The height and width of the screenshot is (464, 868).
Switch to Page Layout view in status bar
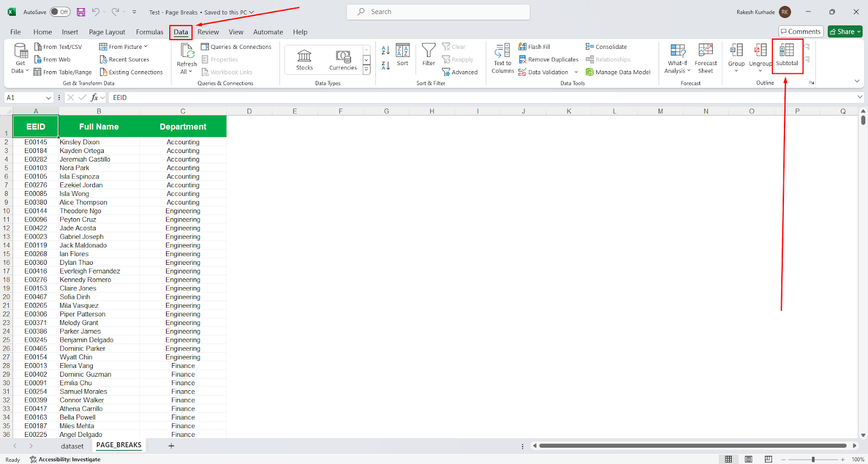tap(749, 459)
